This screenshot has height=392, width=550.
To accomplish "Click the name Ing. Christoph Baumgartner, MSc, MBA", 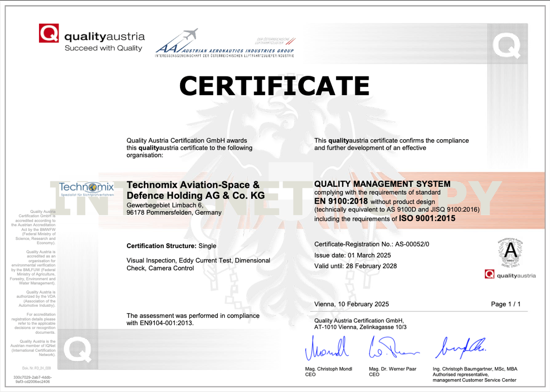I will [x=475, y=369].
